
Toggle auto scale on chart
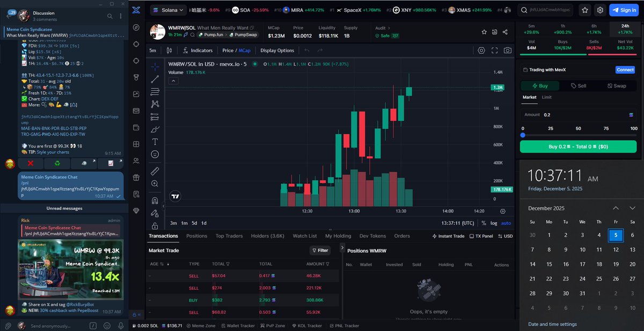tap(506, 223)
